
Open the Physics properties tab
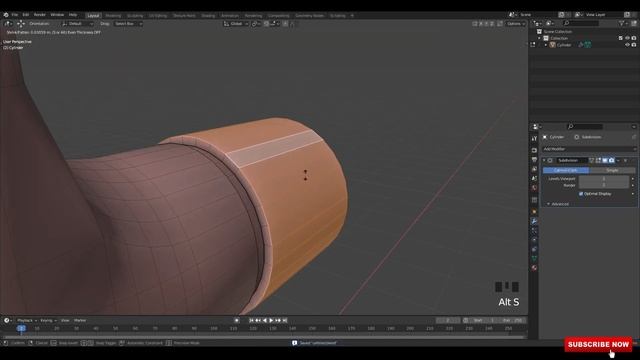[534, 240]
